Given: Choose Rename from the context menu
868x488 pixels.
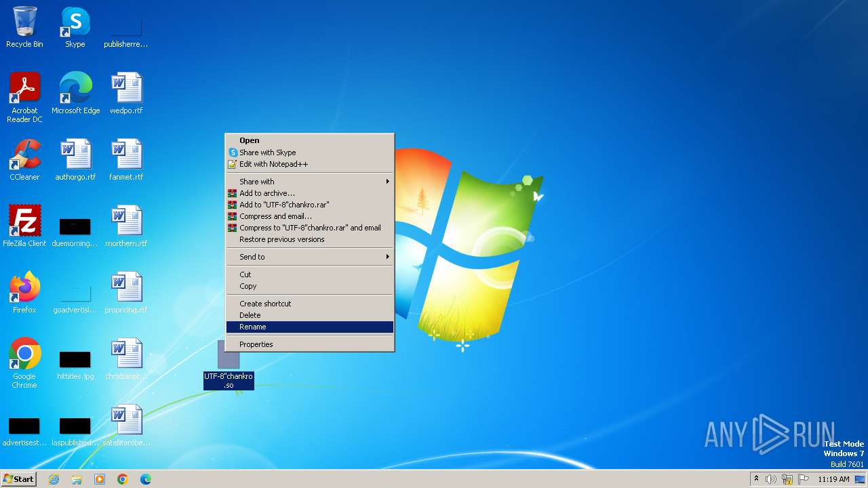Looking at the screenshot, I should pos(309,327).
